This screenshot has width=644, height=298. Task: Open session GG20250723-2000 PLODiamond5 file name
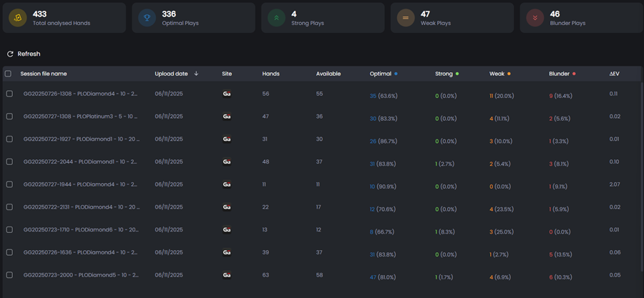pyautogui.click(x=80, y=275)
